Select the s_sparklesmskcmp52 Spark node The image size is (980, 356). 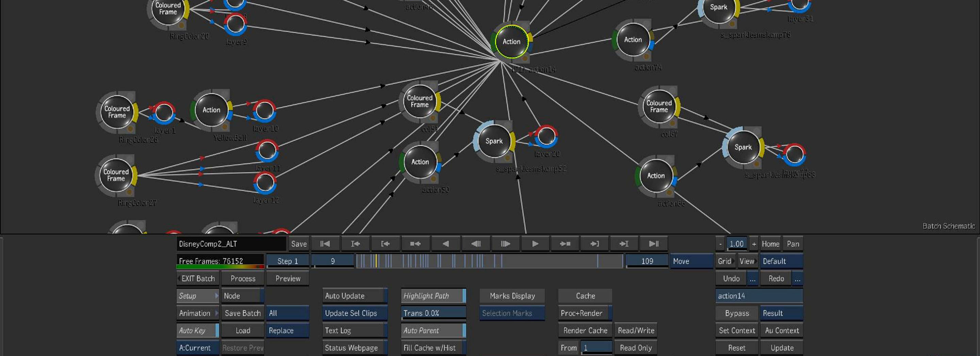(494, 141)
